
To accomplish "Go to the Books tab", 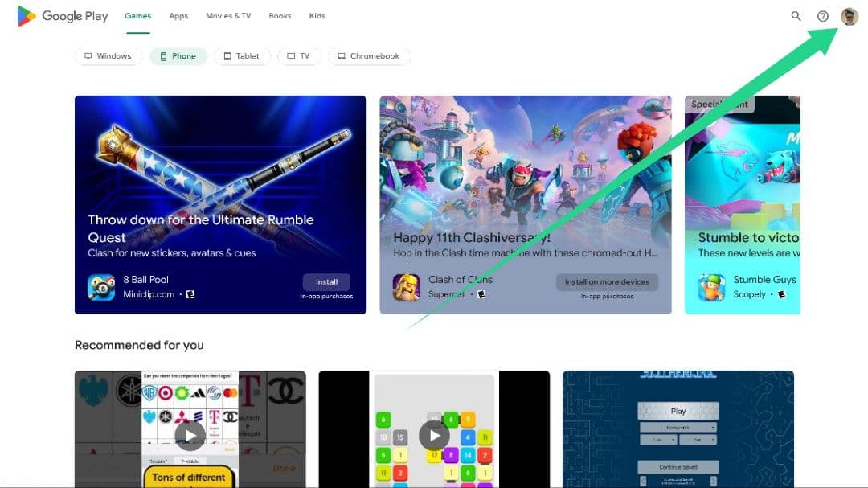I will (280, 16).
